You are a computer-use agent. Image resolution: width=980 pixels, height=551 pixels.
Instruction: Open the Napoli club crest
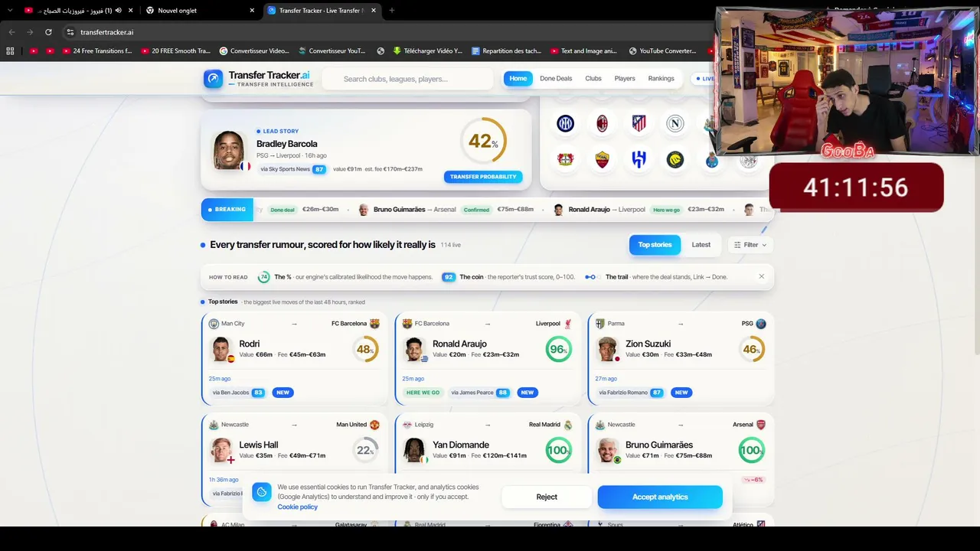click(675, 123)
